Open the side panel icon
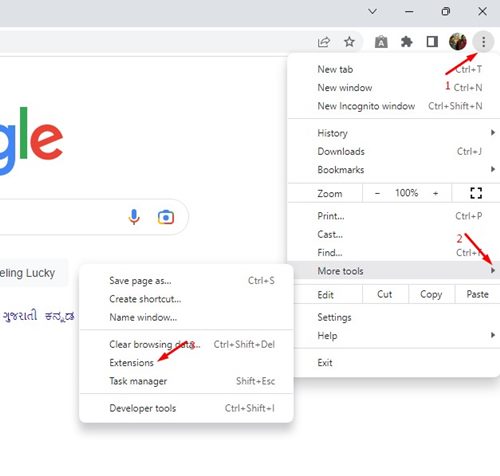This screenshot has width=500, height=476. tap(432, 42)
